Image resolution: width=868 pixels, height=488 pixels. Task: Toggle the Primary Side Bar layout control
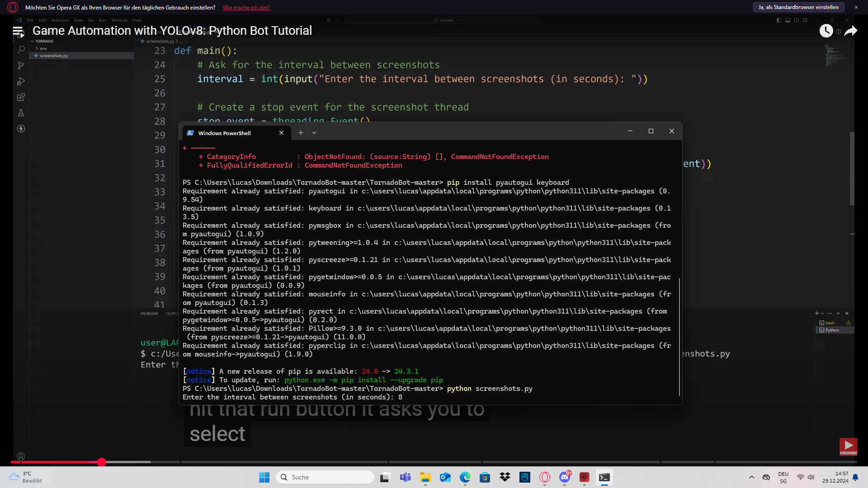pyautogui.click(x=778, y=20)
